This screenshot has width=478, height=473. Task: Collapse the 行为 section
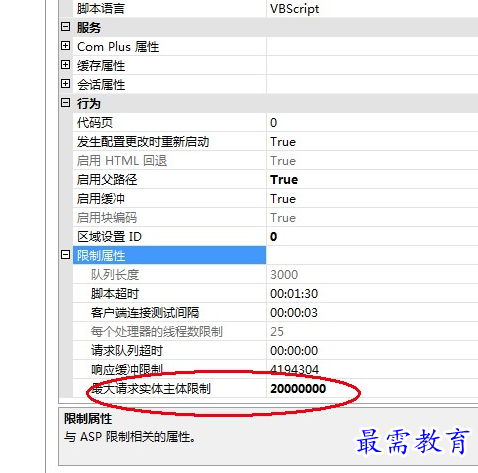coord(66,103)
